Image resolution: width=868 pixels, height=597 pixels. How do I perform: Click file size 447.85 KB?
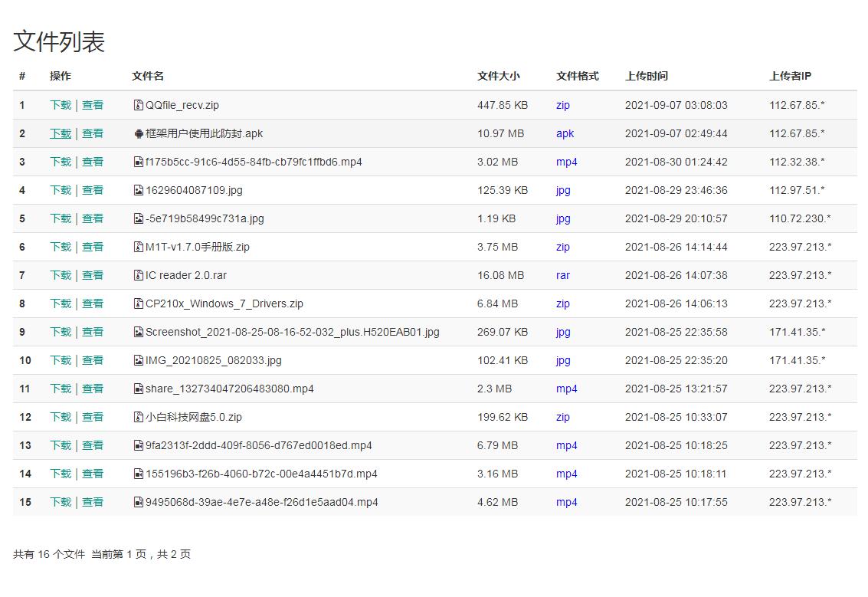503,105
